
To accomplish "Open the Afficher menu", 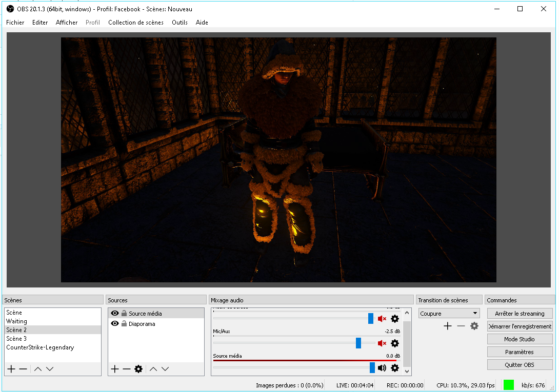I will (x=67, y=23).
